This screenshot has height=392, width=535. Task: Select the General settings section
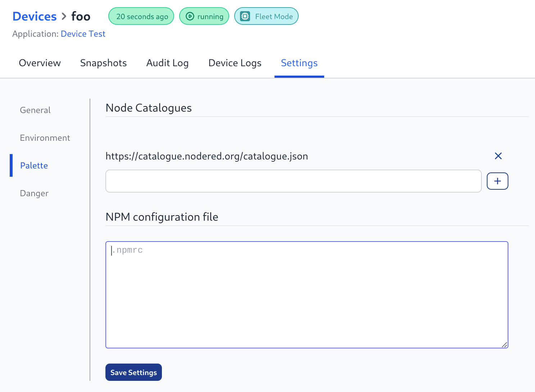click(x=35, y=110)
